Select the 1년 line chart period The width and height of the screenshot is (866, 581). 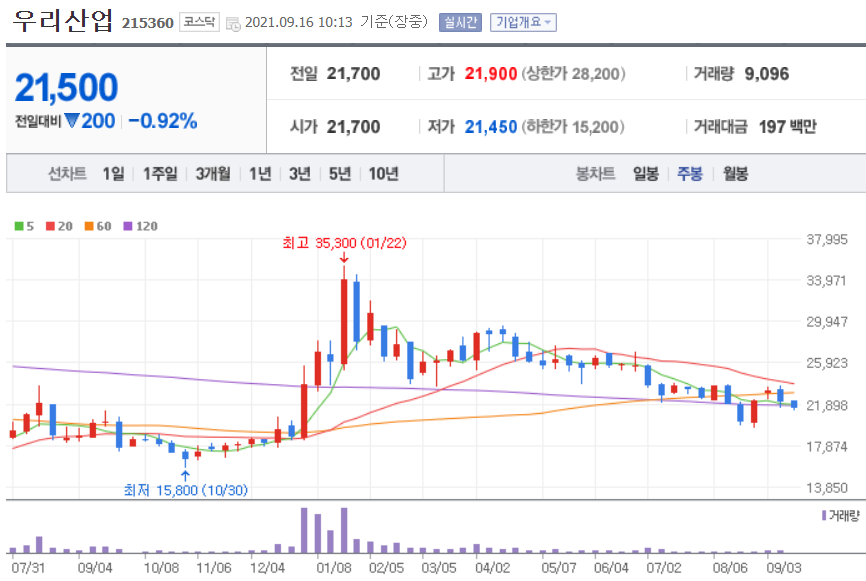260,174
